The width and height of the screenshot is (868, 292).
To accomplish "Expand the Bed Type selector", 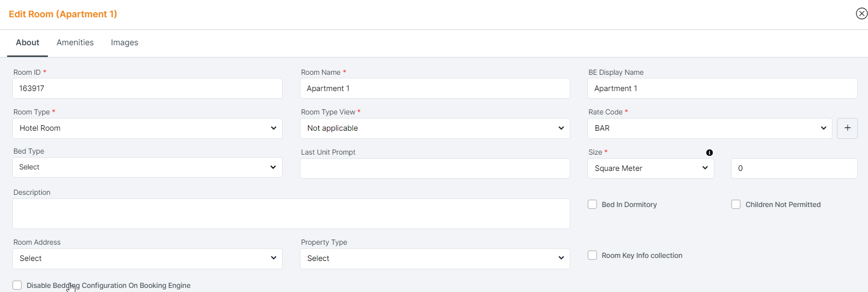I will click(147, 167).
